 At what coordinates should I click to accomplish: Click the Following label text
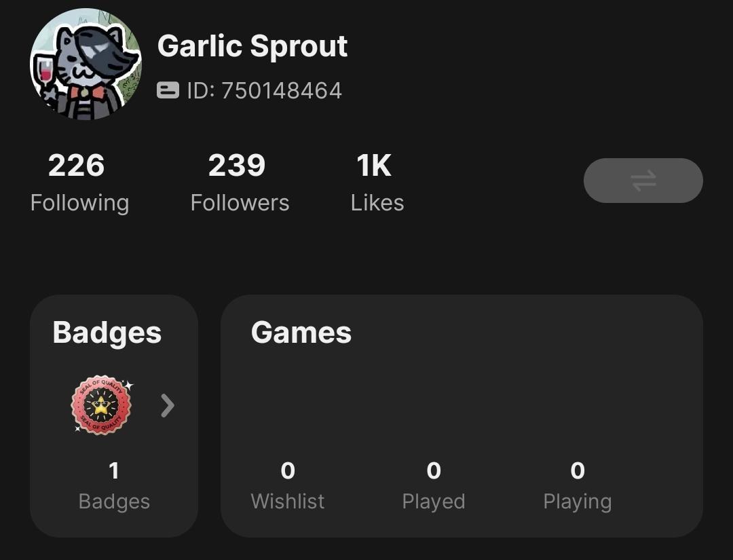(x=79, y=203)
